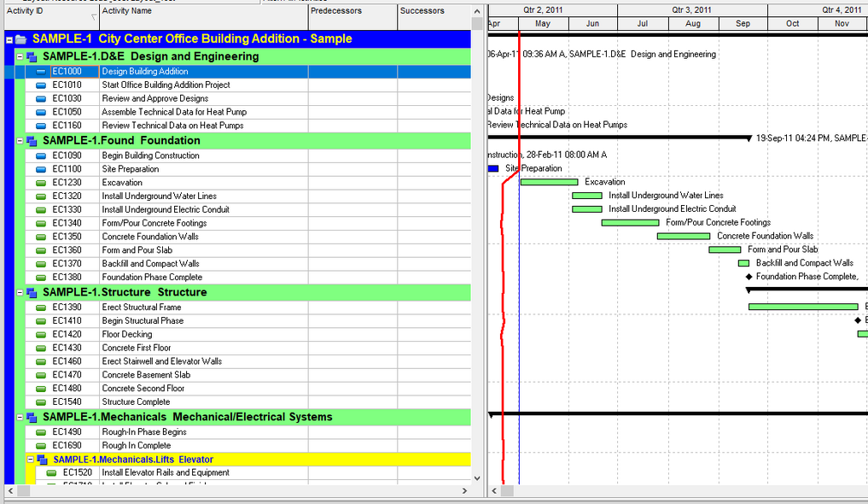The height and width of the screenshot is (504, 868).
Task: Click the green activity icon for EC1390
Action: [x=41, y=308]
